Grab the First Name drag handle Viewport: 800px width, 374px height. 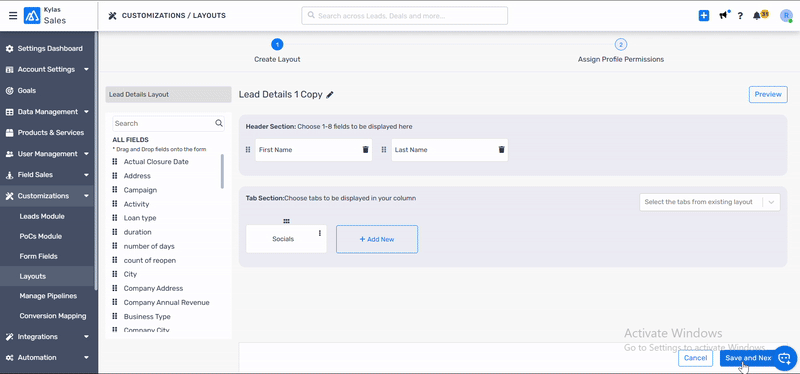click(x=248, y=150)
